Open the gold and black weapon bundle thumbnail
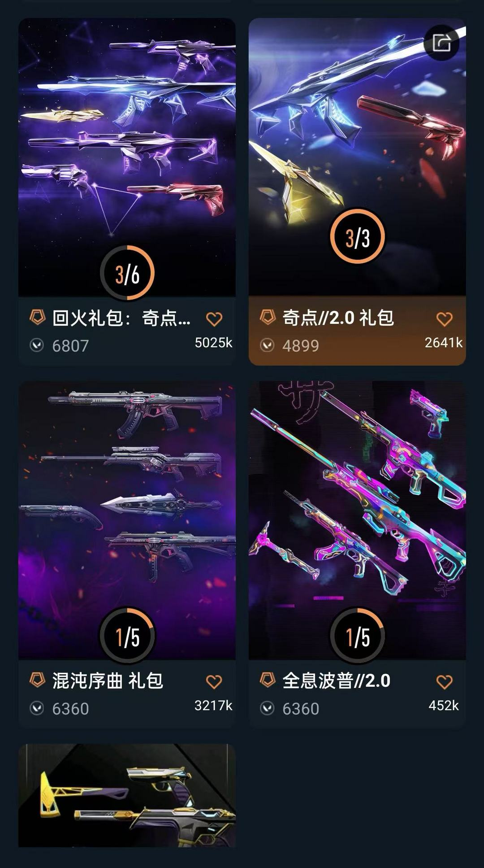This screenshot has height=868, width=484. click(x=127, y=795)
